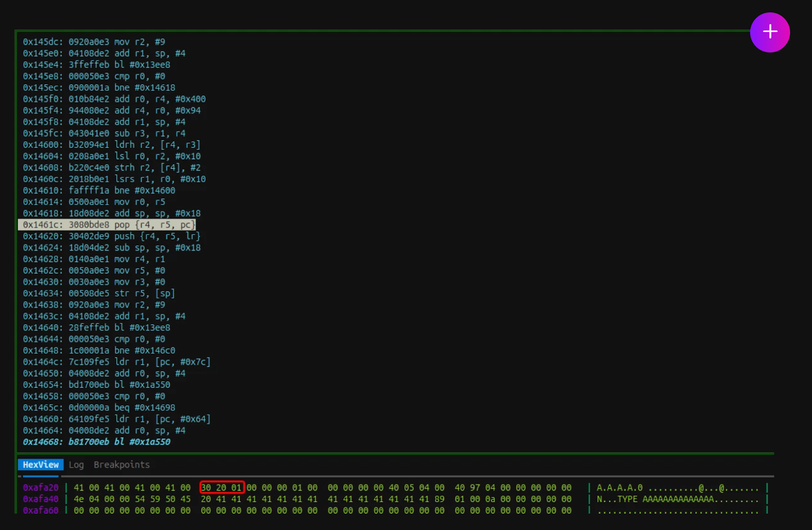Click the current instruction at 0x14668
This screenshot has height=530, width=812.
pos(96,442)
